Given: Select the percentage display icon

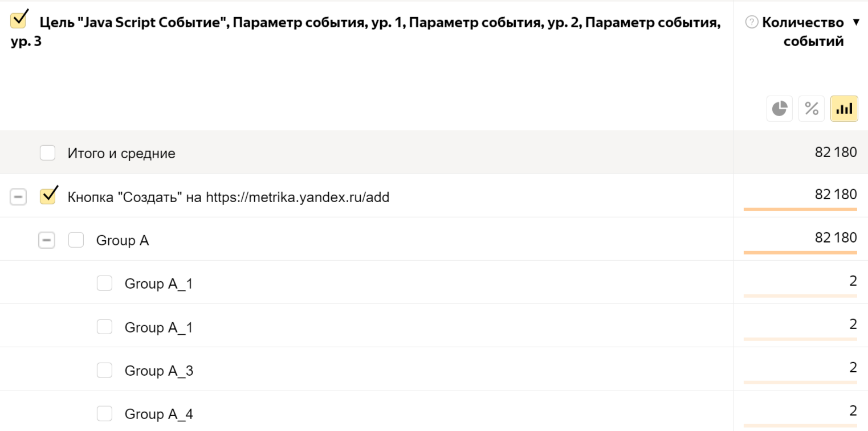Looking at the screenshot, I should (812, 108).
